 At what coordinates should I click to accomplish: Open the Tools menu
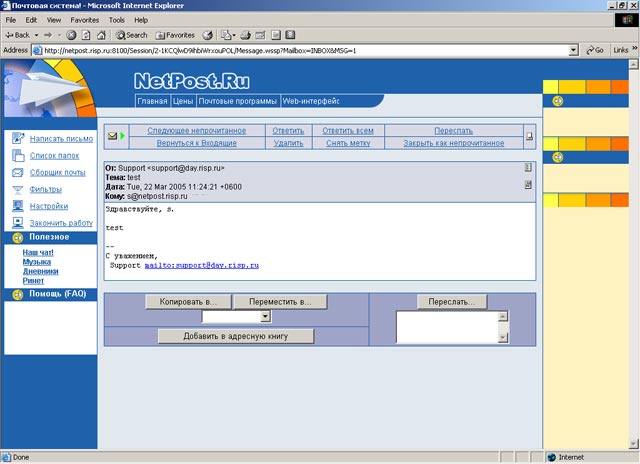pyautogui.click(x=116, y=20)
